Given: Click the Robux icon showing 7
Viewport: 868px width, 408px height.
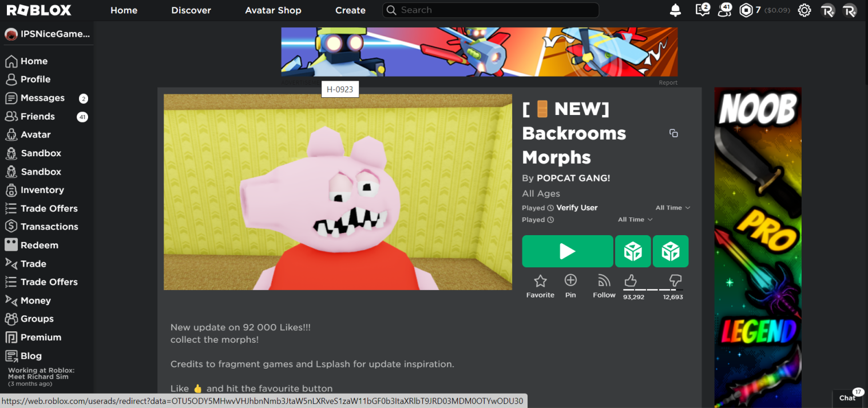Looking at the screenshot, I should tap(746, 10).
